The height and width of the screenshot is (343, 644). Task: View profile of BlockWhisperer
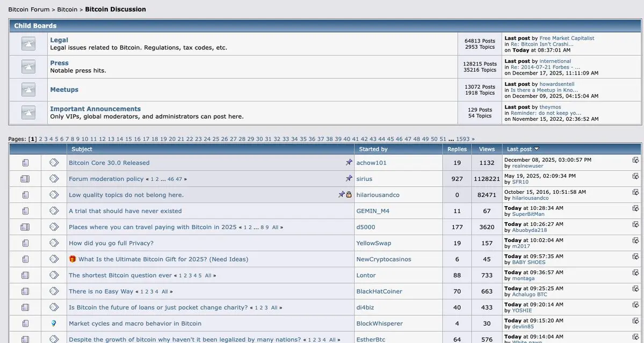[380, 324]
